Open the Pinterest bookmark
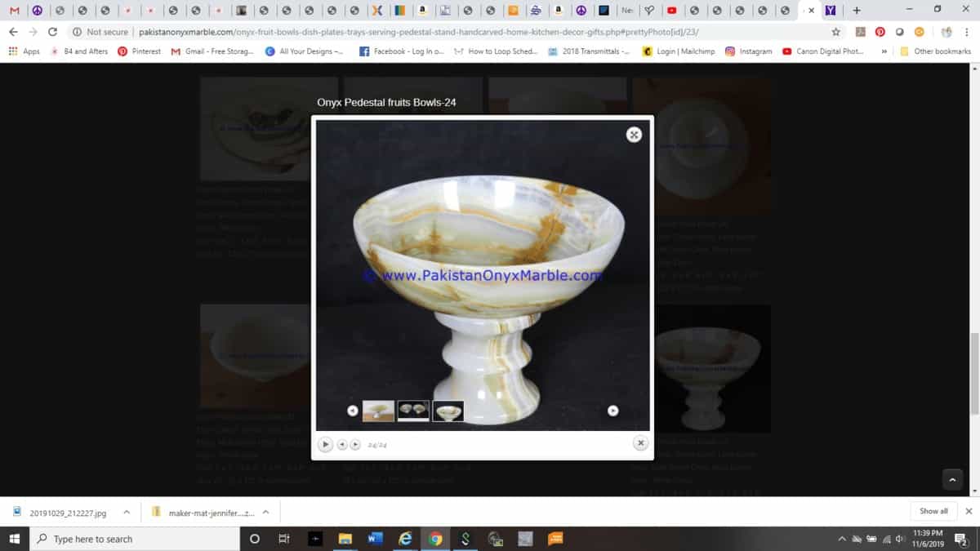This screenshot has height=551, width=980. [139, 51]
